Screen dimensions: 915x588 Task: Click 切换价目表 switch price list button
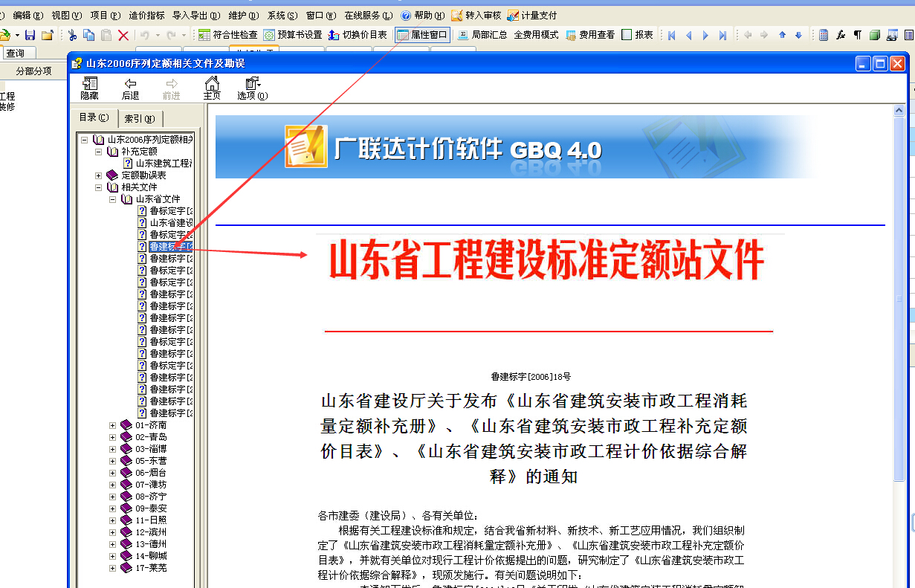point(358,35)
